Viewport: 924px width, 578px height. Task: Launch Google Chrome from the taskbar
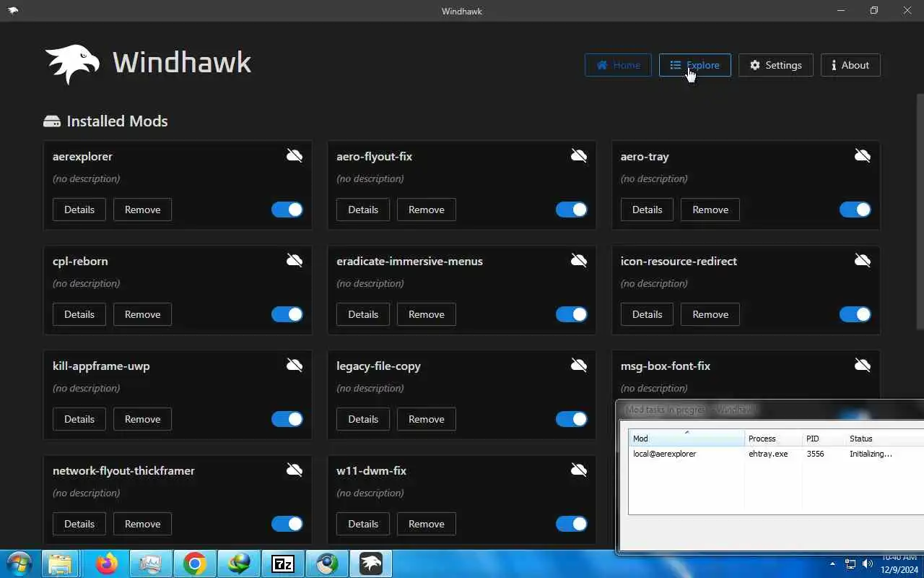coord(194,564)
